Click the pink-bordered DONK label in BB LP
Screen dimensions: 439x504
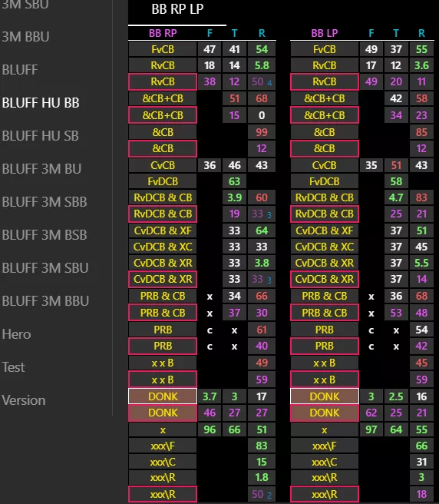point(325,413)
